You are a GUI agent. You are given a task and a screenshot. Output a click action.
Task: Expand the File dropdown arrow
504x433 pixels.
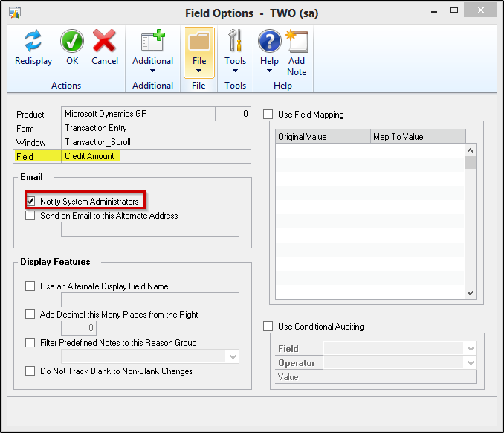point(199,71)
